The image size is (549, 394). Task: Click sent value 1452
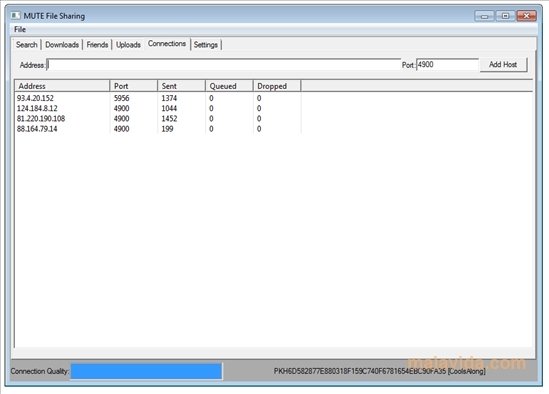click(x=169, y=119)
